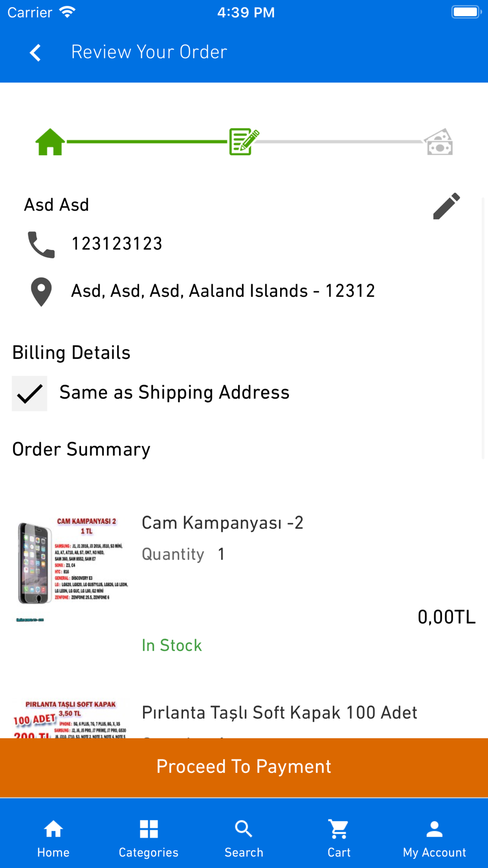Screen dimensions: 488x868
Task: Tap the payment cash step icon
Action: [x=438, y=142]
